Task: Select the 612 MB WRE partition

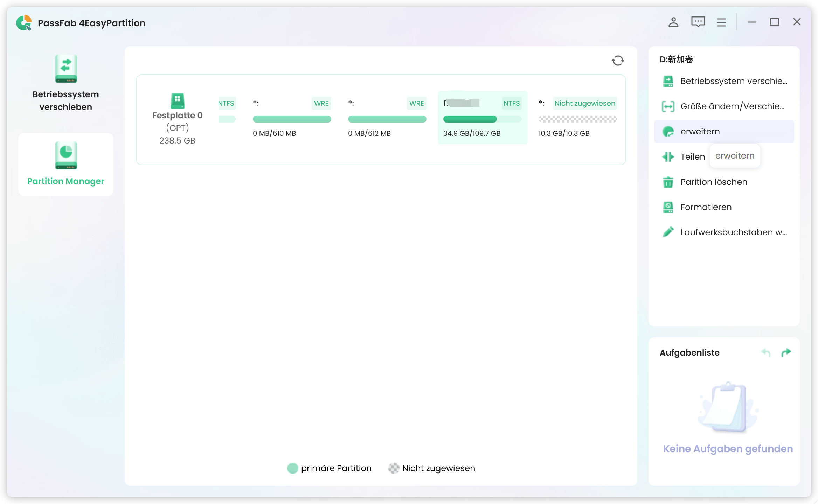Action: [387, 118]
